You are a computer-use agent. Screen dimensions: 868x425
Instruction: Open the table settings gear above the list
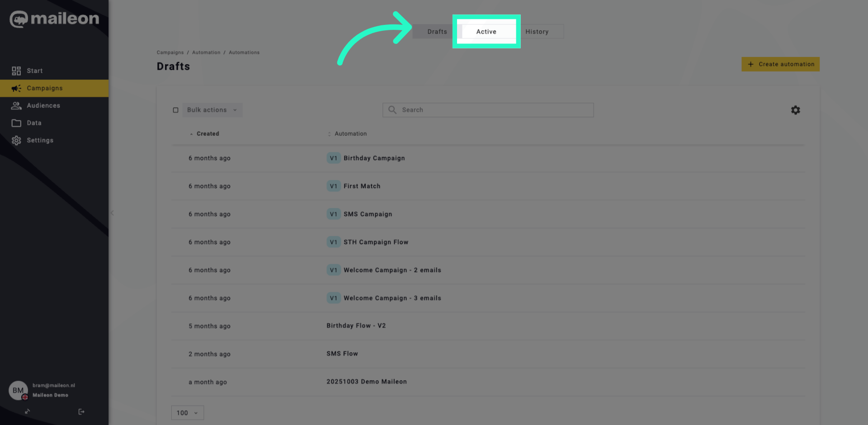(x=796, y=110)
